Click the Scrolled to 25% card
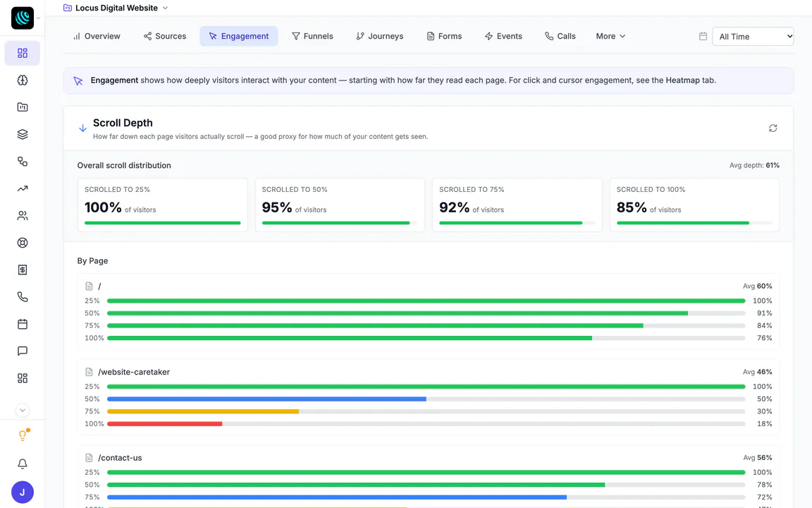The width and height of the screenshot is (812, 508). 163,205
